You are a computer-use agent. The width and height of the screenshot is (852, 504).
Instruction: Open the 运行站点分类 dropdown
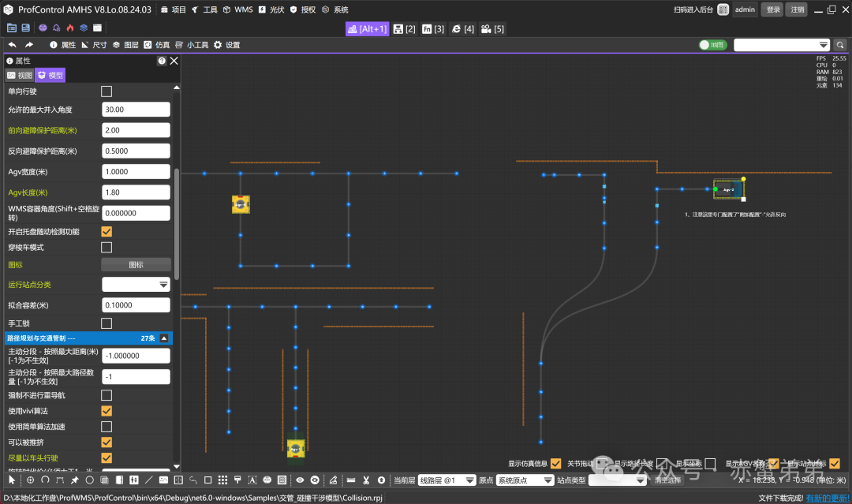pyautogui.click(x=136, y=285)
